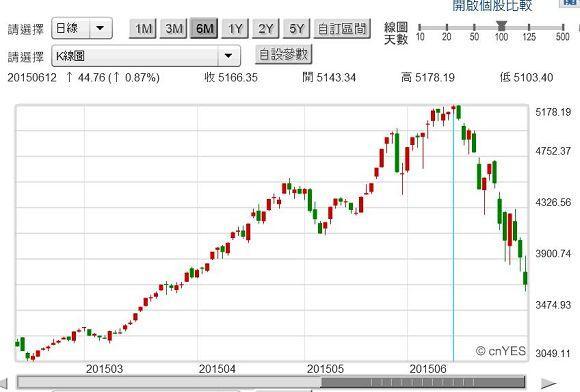Viewport: 580px width, 392px height.
Task: Set chart days slider to 50
Action: (x=474, y=28)
